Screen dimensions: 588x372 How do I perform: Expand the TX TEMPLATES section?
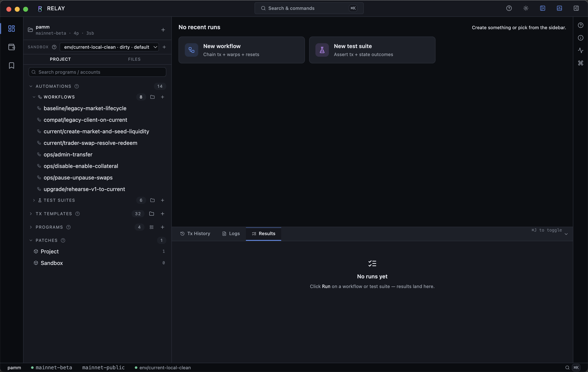pyautogui.click(x=31, y=214)
